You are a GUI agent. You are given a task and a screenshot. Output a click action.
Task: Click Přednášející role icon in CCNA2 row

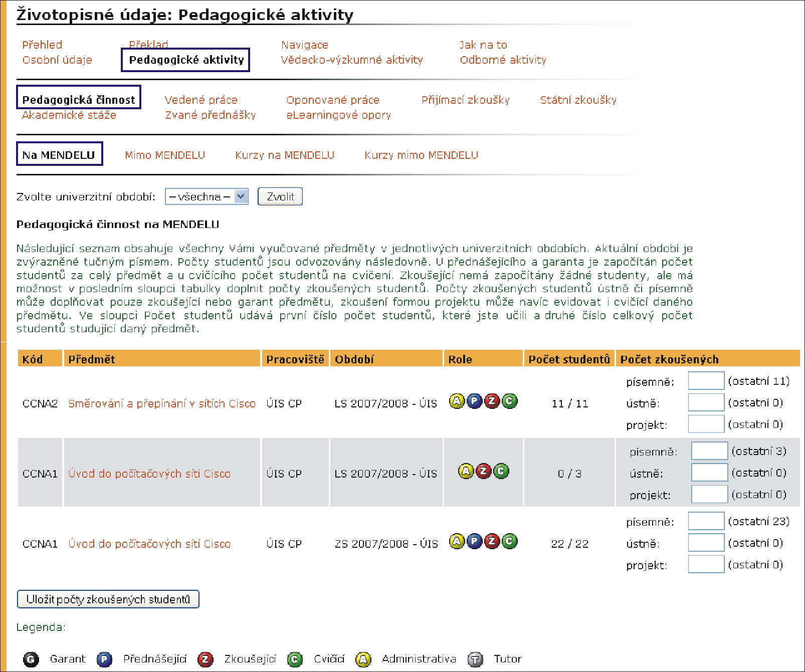click(474, 401)
